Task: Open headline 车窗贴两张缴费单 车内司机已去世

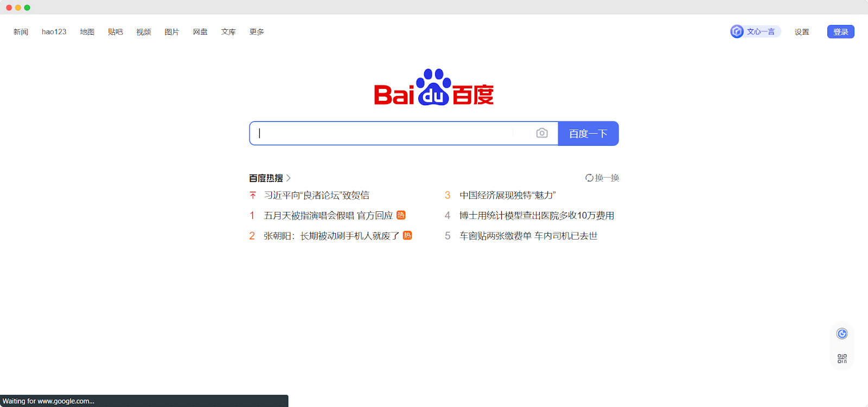Action: pyautogui.click(x=528, y=235)
